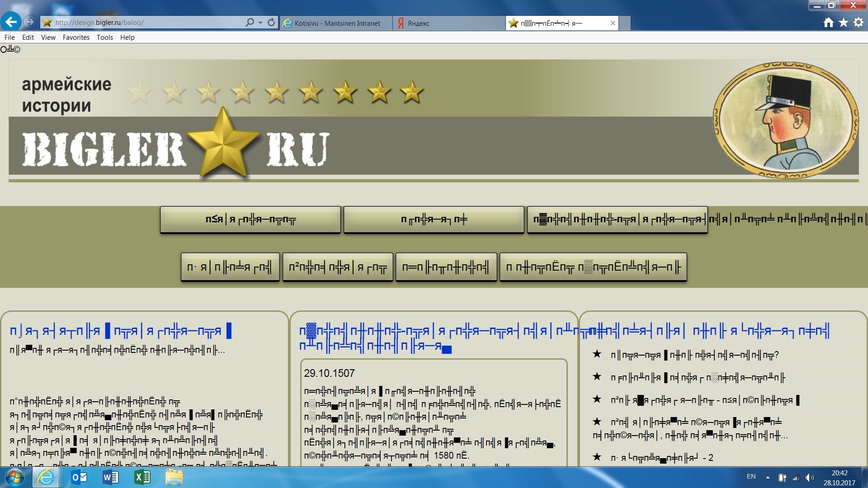Screen dimensions: 868x488
Task: Click the refresh page icon
Action: click(x=271, y=22)
